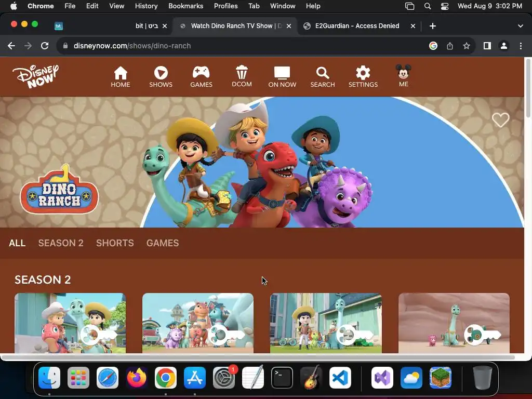This screenshot has width=532, height=399.
Task: Open the Tab menu
Action: tap(254, 6)
